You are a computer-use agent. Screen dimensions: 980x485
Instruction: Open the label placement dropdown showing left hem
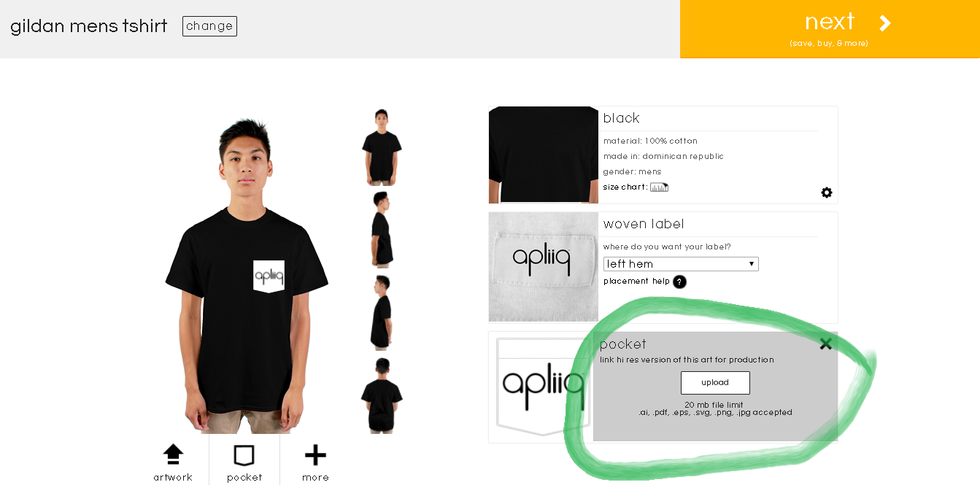(x=681, y=264)
